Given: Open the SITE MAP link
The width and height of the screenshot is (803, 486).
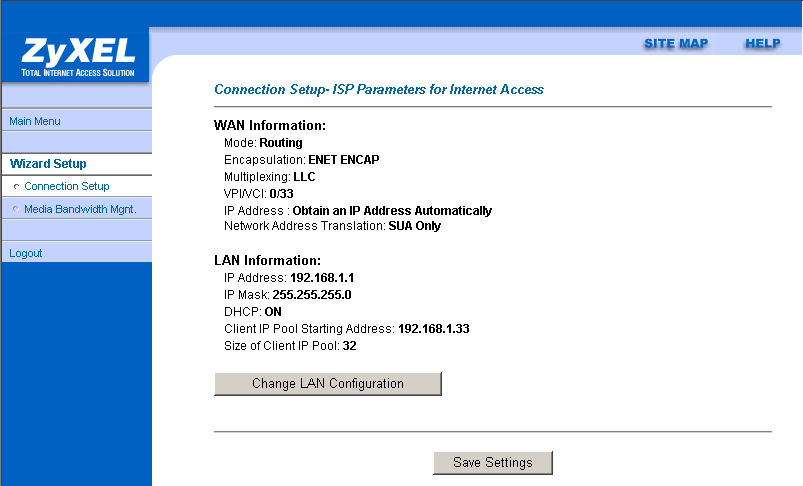Looking at the screenshot, I should (x=675, y=44).
